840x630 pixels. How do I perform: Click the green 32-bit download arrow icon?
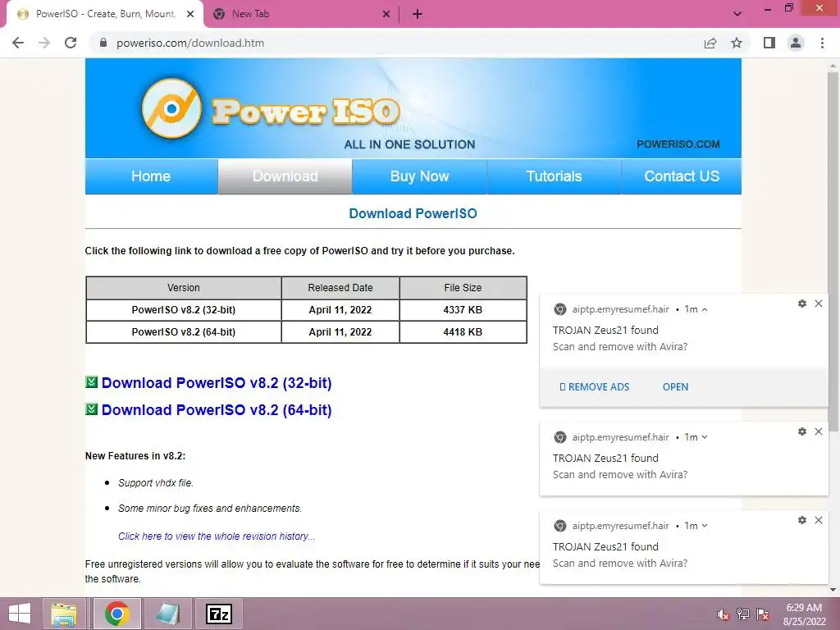click(x=92, y=382)
